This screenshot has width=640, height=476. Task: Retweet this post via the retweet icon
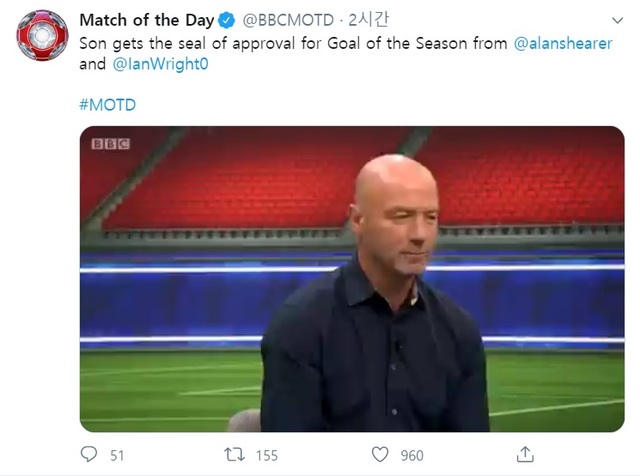pos(236,455)
